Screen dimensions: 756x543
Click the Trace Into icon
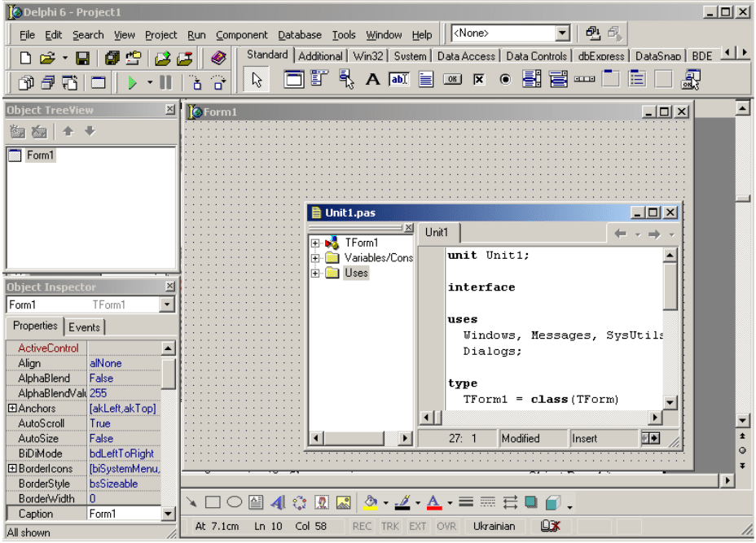coord(196,83)
